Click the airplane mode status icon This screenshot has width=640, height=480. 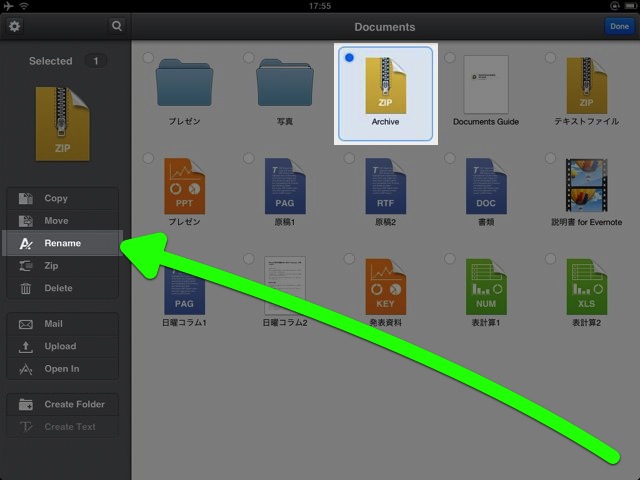click(x=8, y=6)
